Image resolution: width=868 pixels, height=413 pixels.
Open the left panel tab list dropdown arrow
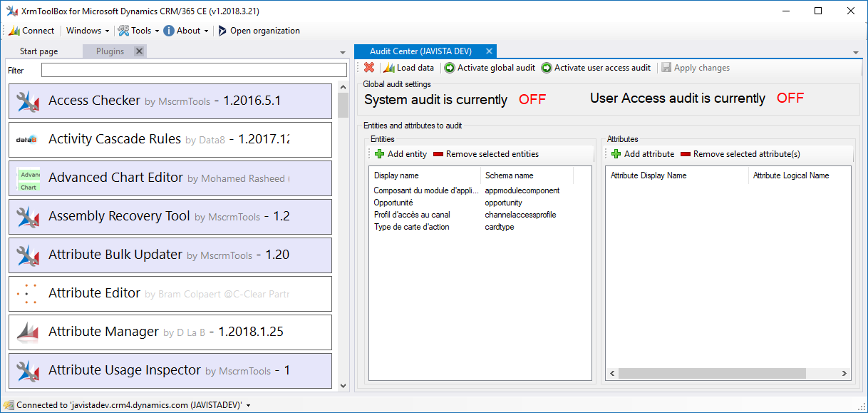point(343,52)
